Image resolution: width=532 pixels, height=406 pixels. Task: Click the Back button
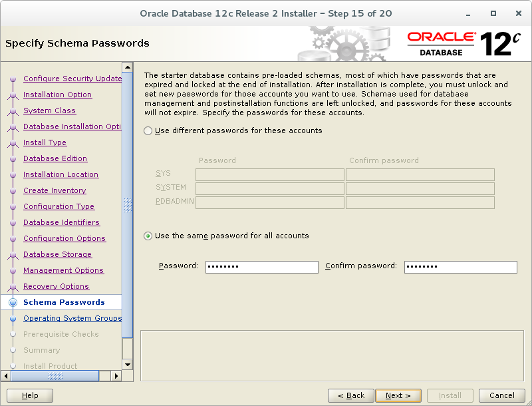tap(351, 395)
